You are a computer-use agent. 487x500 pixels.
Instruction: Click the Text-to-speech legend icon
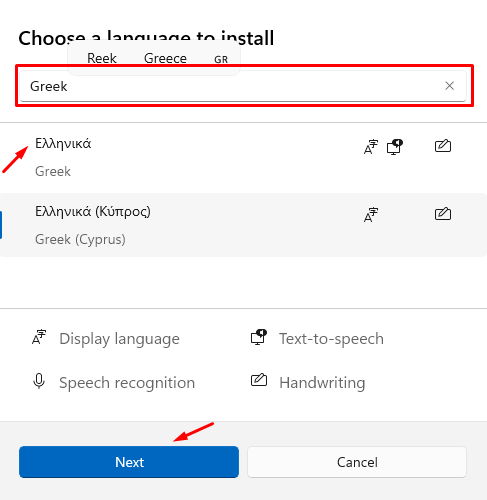click(x=259, y=337)
